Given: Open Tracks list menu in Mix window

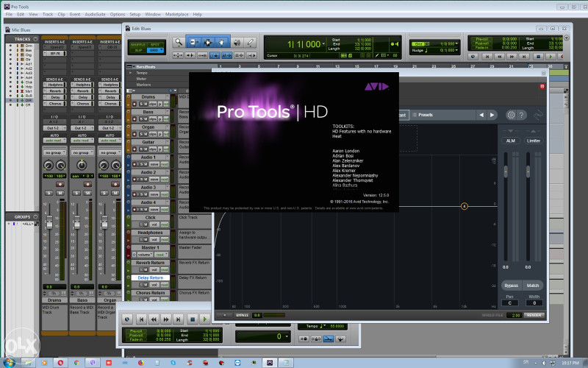Looking at the screenshot, I should pos(35,39).
